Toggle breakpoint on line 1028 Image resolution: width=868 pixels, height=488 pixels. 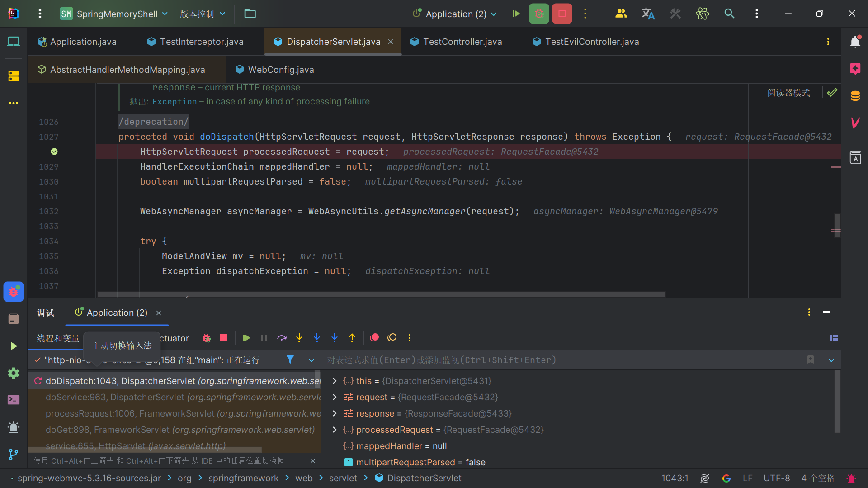54,152
